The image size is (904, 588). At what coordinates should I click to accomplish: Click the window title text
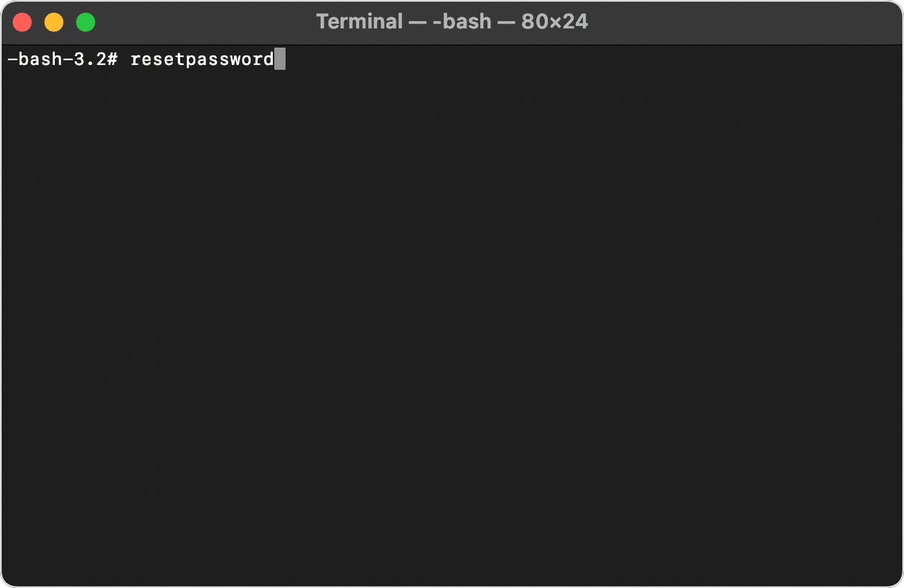pos(452,21)
